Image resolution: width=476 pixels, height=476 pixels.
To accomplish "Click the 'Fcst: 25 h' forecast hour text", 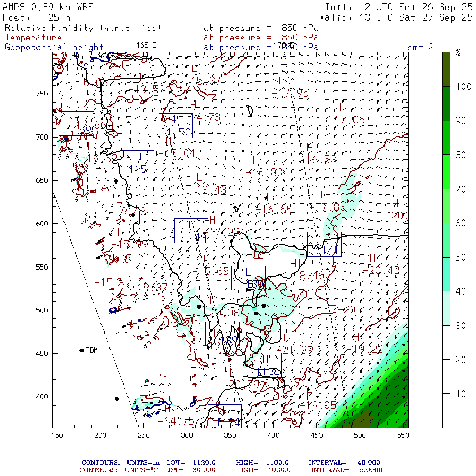I will click(36, 17).
